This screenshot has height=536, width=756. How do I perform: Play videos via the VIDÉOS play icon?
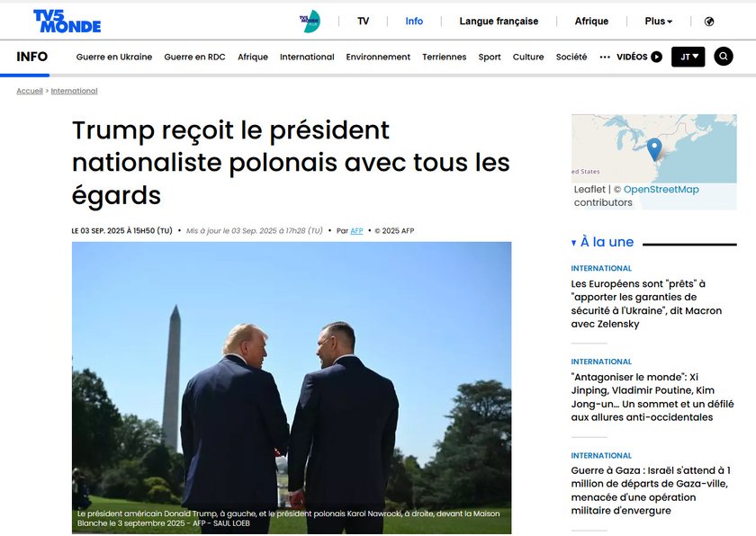[656, 57]
